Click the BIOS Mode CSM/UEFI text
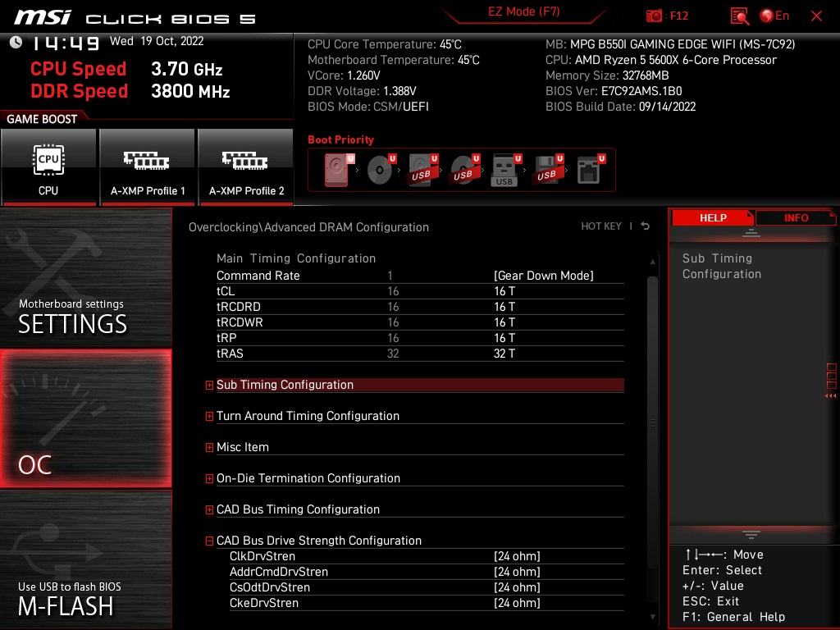Image resolution: width=840 pixels, height=630 pixels. (x=368, y=107)
